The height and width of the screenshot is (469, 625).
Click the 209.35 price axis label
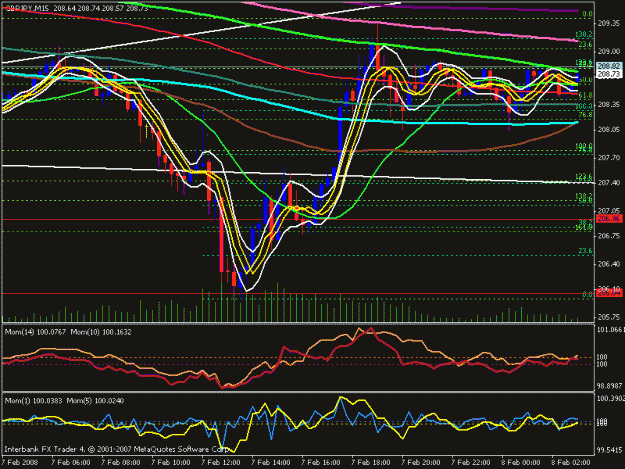coord(609,23)
